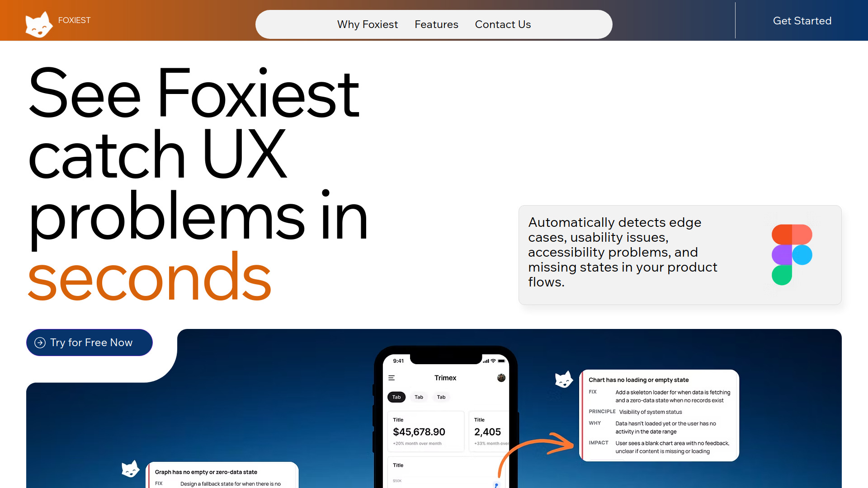Tap the hamburger menu icon in Trimex phone
The image size is (868, 488).
(x=392, y=378)
